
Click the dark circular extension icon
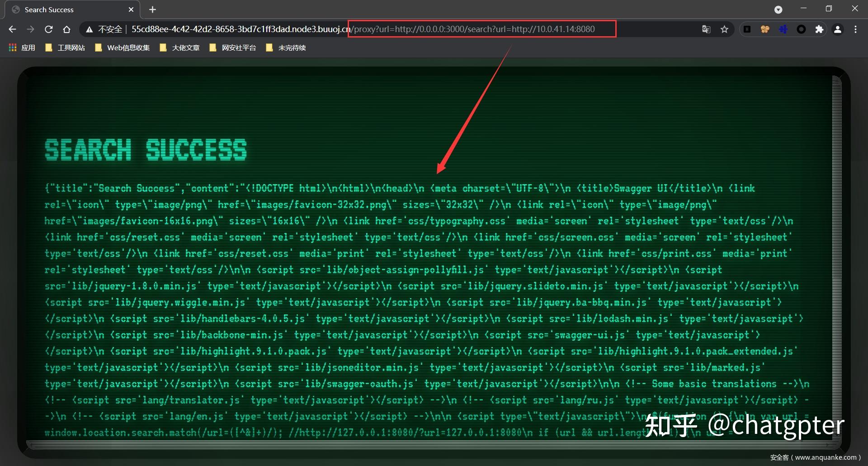[801, 29]
